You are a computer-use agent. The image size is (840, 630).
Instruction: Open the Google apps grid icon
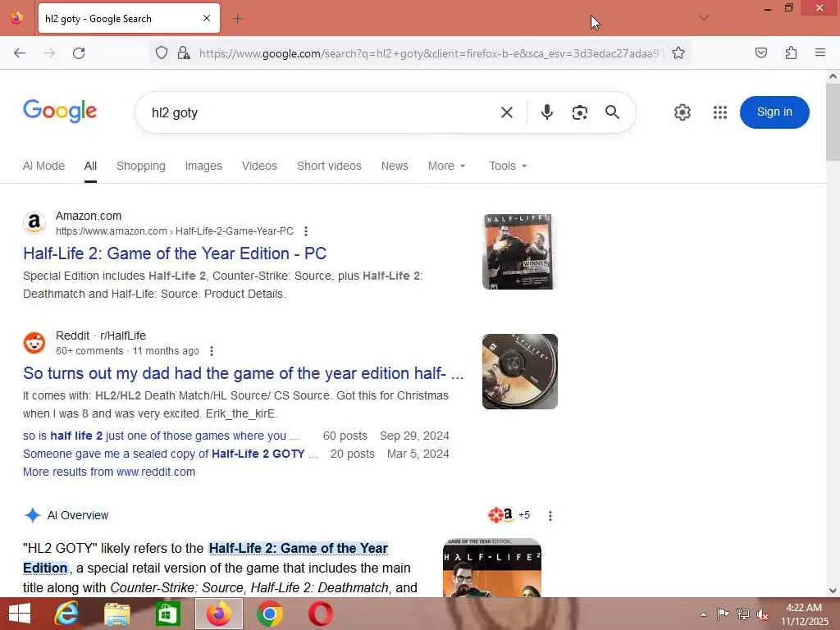(x=720, y=112)
